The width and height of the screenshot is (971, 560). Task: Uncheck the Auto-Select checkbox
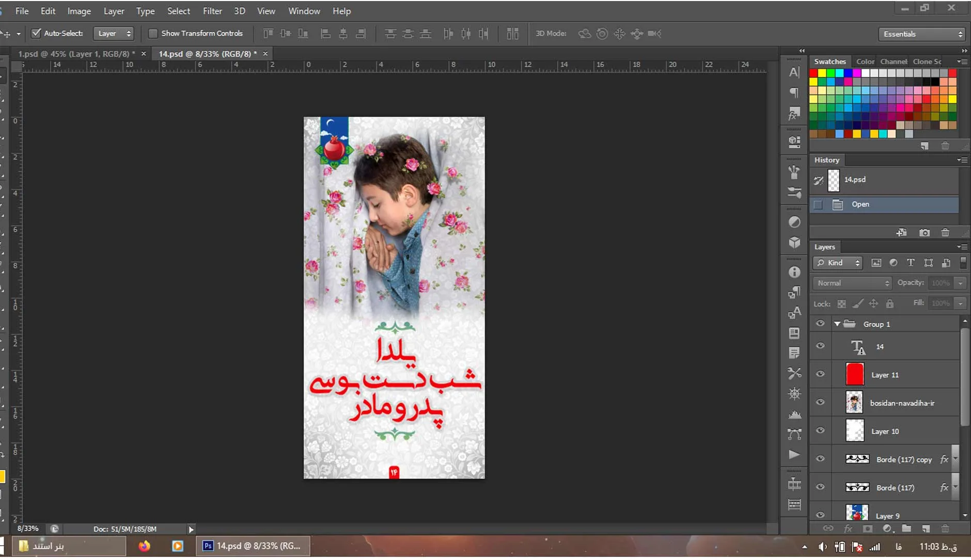[36, 33]
